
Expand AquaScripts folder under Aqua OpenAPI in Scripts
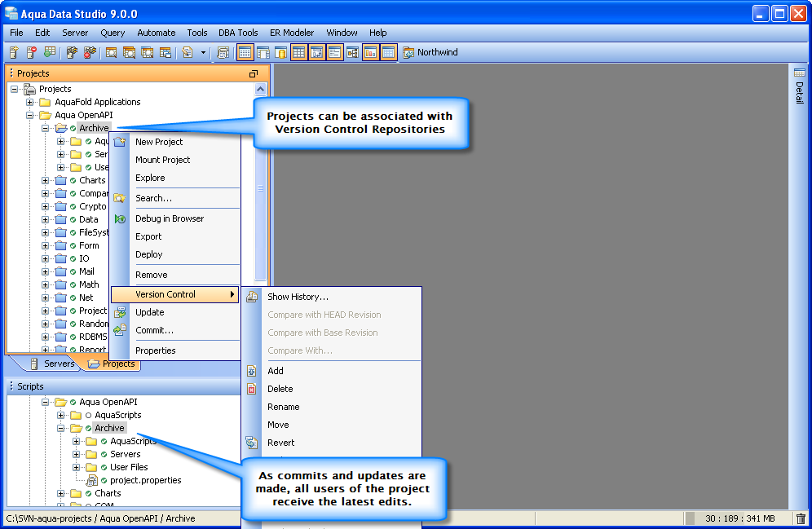[60, 415]
